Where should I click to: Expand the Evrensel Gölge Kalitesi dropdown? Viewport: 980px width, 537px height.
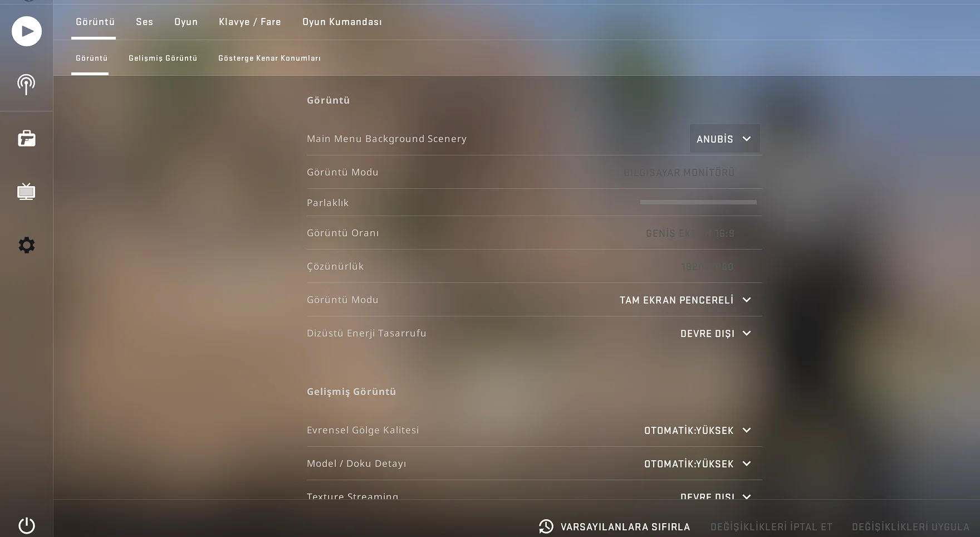pyautogui.click(x=698, y=431)
